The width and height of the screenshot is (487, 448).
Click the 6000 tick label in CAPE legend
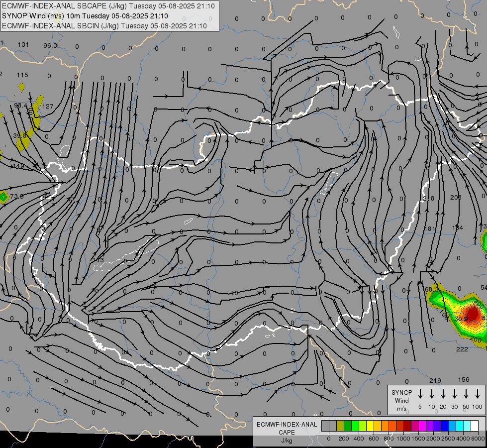(x=478, y=439)
